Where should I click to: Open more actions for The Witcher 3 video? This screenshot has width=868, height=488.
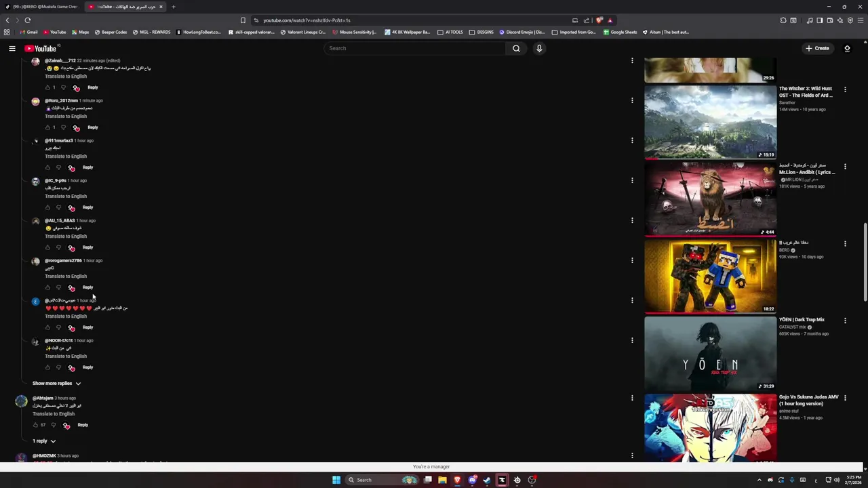(x=845, y=89)
